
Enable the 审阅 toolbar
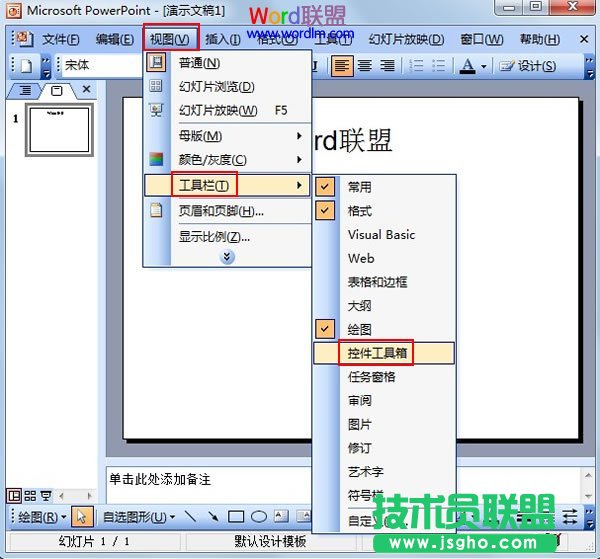pos(384,400)
